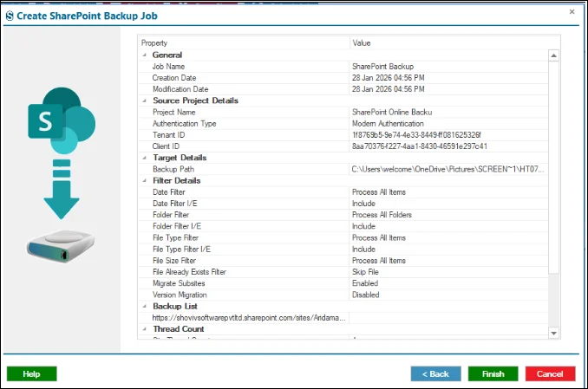Viewport: 588px width, 389px height.
Task: Collapse the Thread Count section
Action: [x=144, y=329]
